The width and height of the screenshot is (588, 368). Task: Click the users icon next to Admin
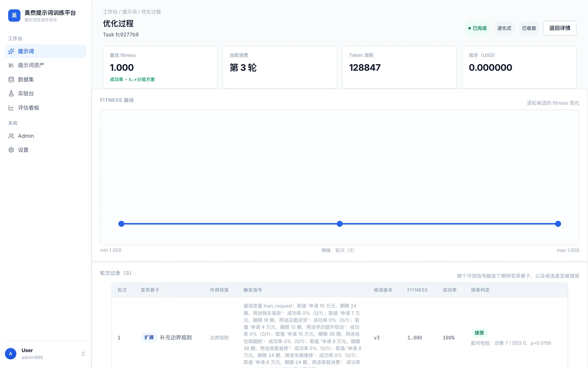click(11, 136)
